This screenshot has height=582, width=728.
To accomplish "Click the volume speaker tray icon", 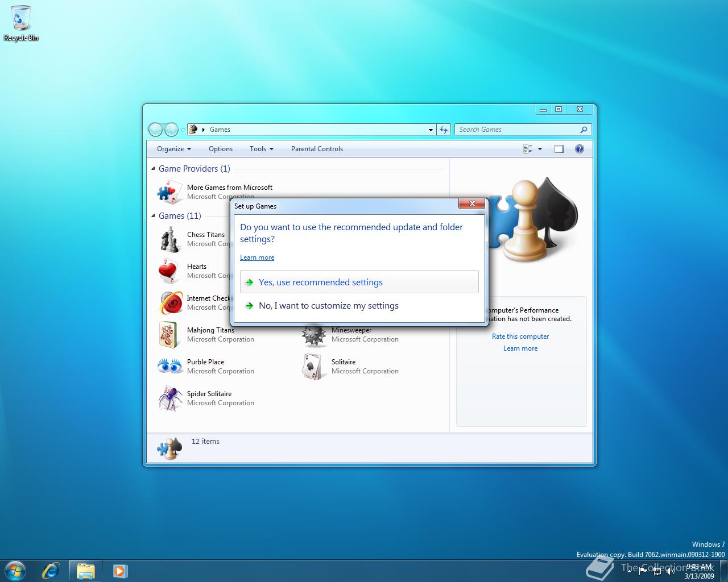I will tap(671, 571).
